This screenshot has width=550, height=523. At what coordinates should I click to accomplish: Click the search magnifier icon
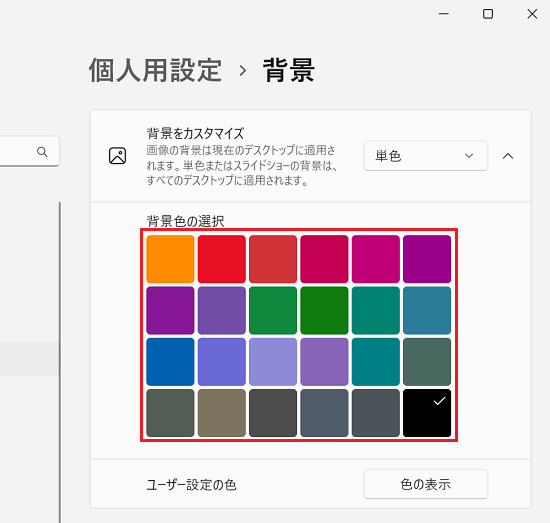(42, 152)
